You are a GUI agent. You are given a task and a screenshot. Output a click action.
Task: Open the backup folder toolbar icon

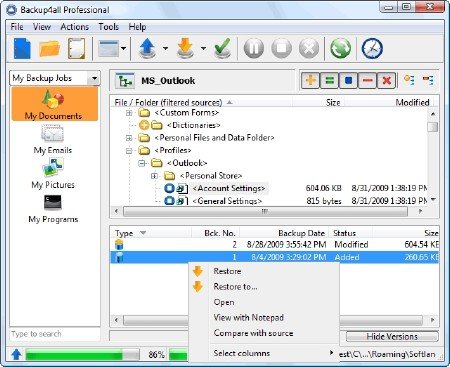49,49
